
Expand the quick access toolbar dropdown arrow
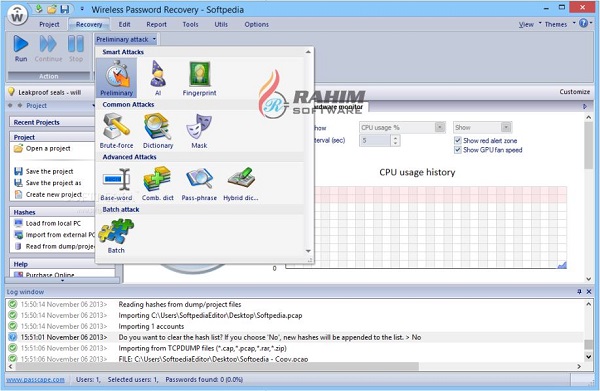(x=82, y=9)
